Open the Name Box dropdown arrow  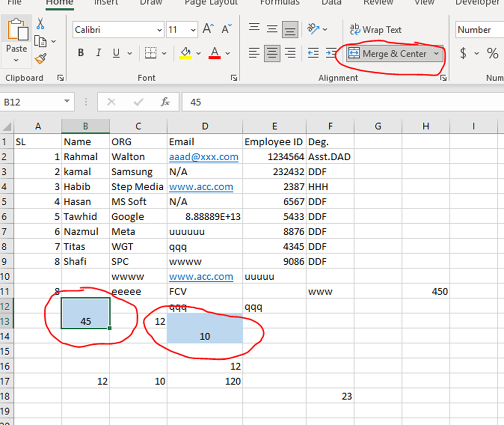pyautogui.click(x=67, y=101)
